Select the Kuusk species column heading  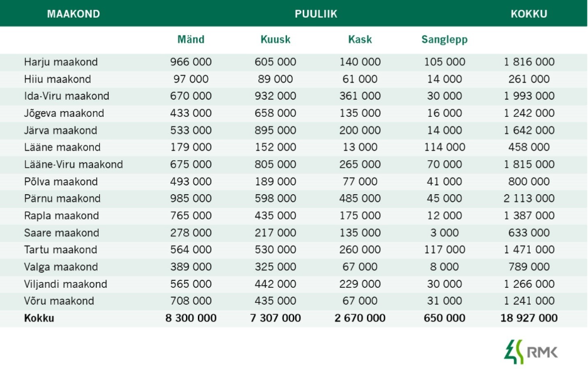click(x=275, y=40)
